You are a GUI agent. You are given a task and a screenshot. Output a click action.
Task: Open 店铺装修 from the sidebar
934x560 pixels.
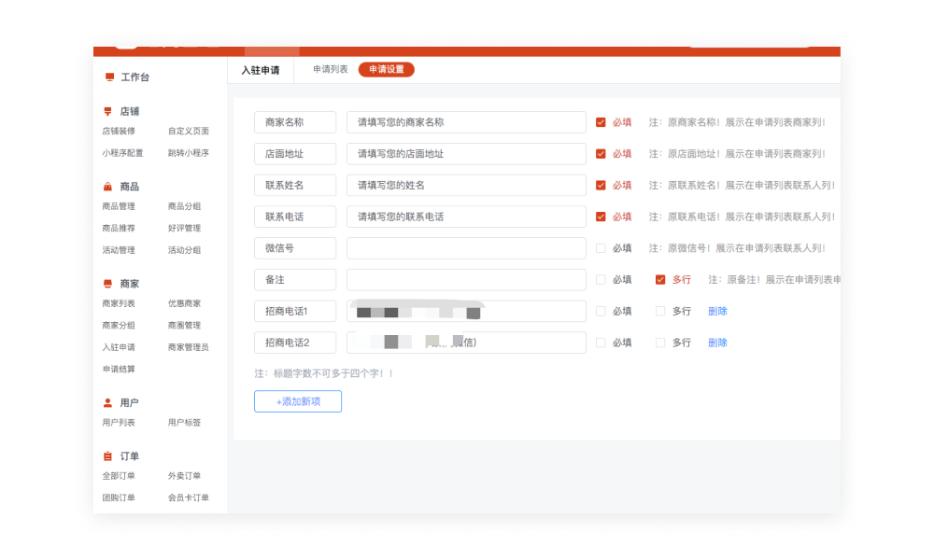click(x=119, y=132)
